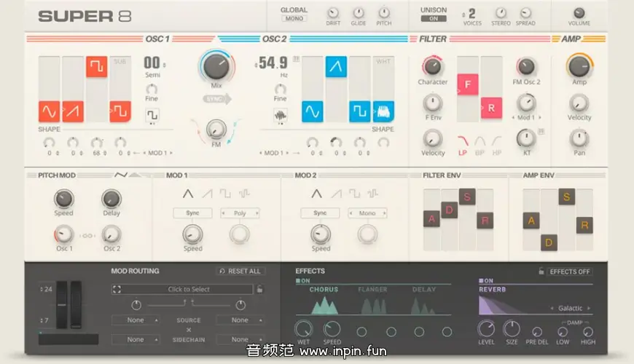Open the first None source dropdown in Mod Routing

click(136, 320)
